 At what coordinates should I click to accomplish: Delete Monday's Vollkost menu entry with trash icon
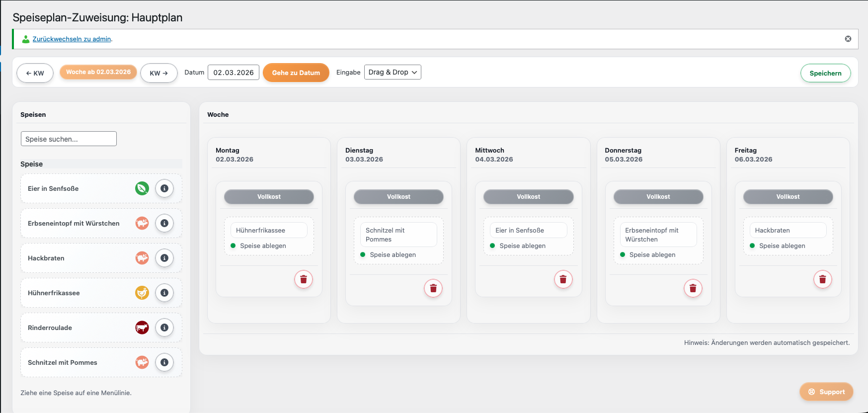point(304,279)
